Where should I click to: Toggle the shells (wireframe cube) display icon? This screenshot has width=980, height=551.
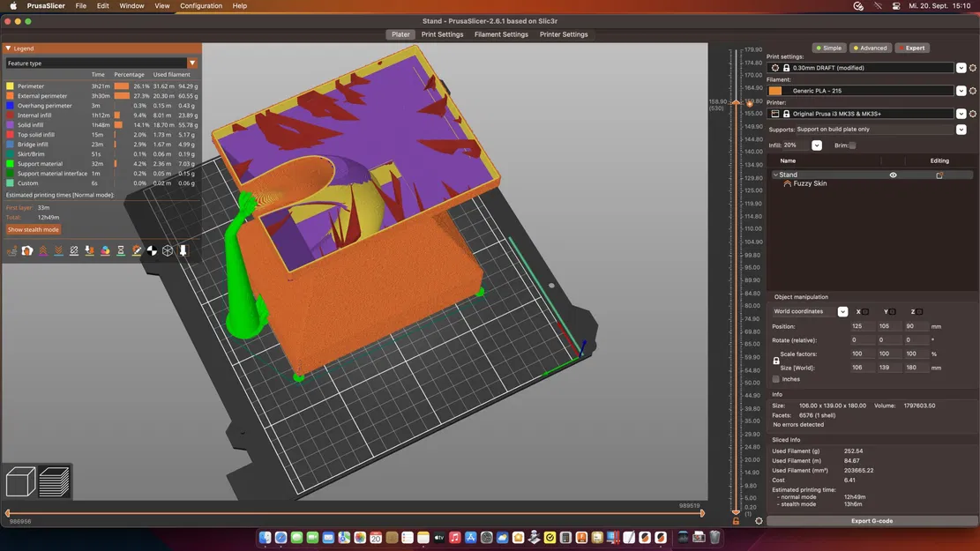click(x=168, y=251)
